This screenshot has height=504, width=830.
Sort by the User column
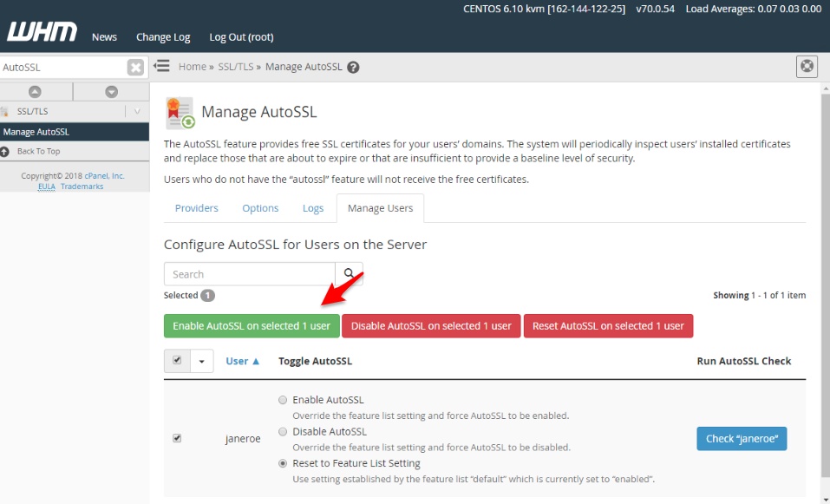click(243, 361)
